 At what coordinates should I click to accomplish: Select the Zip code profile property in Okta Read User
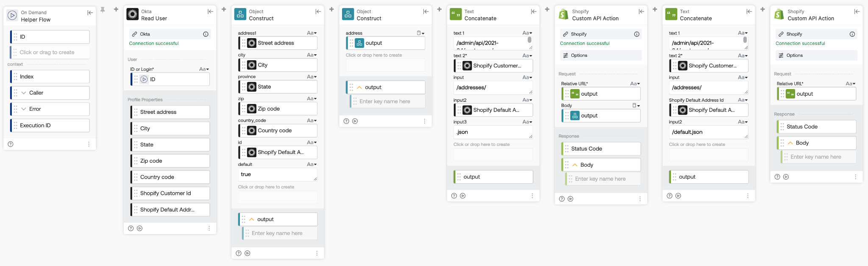pyautogui.click(x=170, y=161)
